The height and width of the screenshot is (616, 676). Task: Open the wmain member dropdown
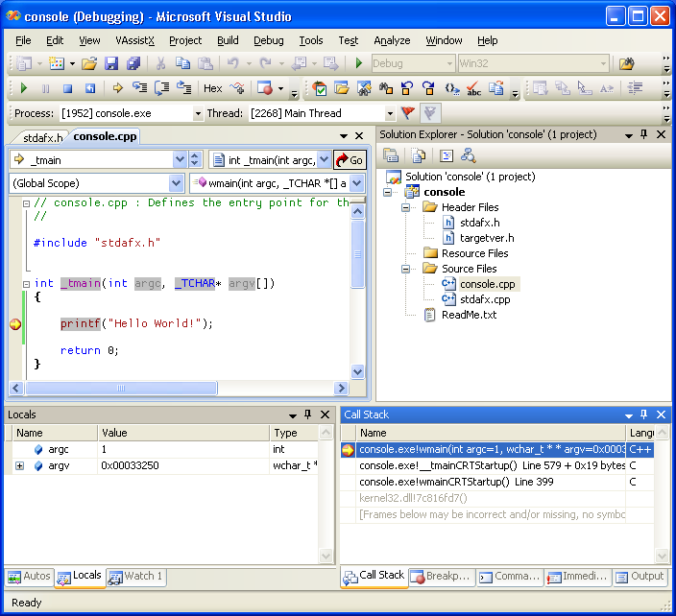[x=356, y=183]
